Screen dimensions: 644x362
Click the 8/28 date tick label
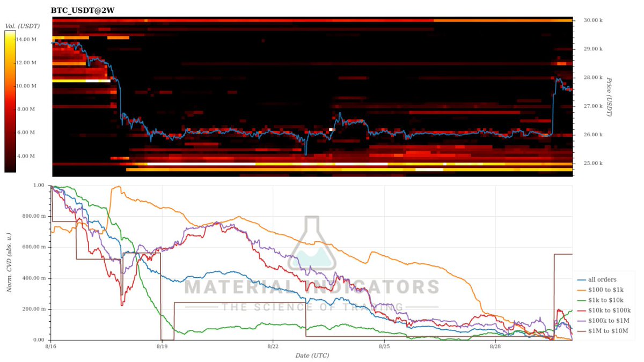[x=495, y=346]
